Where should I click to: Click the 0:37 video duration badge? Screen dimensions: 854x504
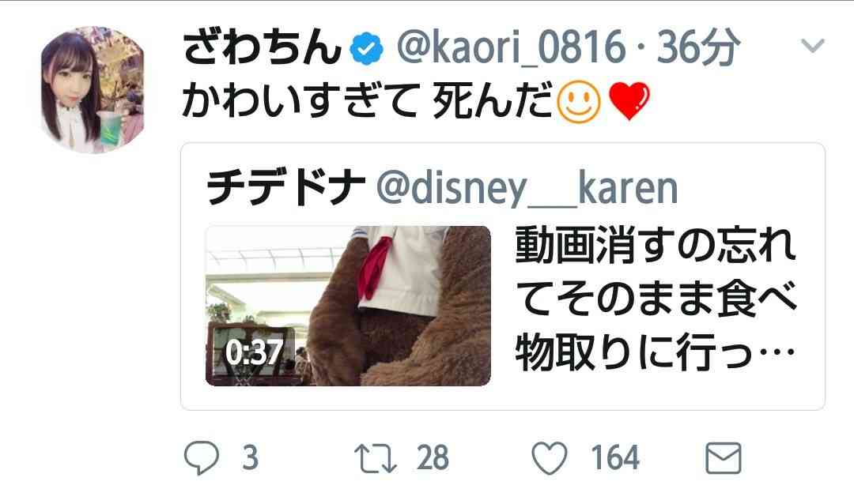point(254,352)
